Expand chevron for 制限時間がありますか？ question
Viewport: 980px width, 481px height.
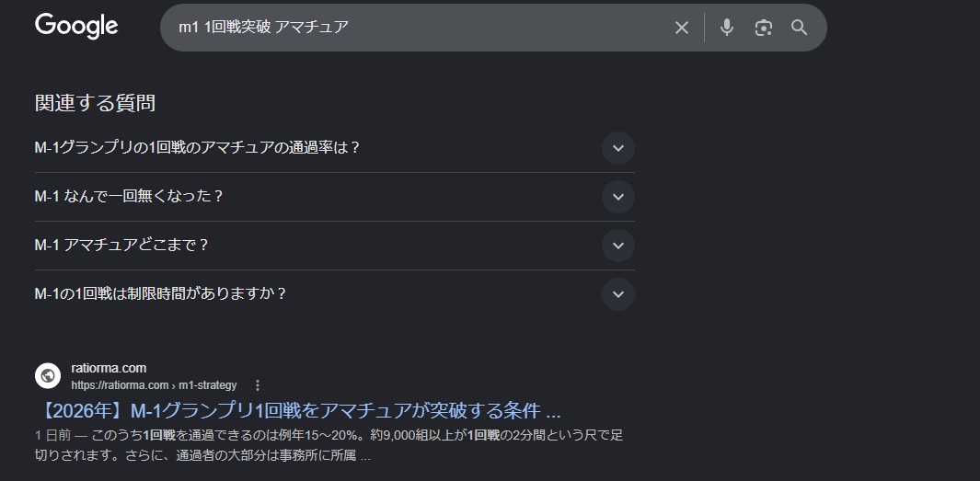[618, 294]
